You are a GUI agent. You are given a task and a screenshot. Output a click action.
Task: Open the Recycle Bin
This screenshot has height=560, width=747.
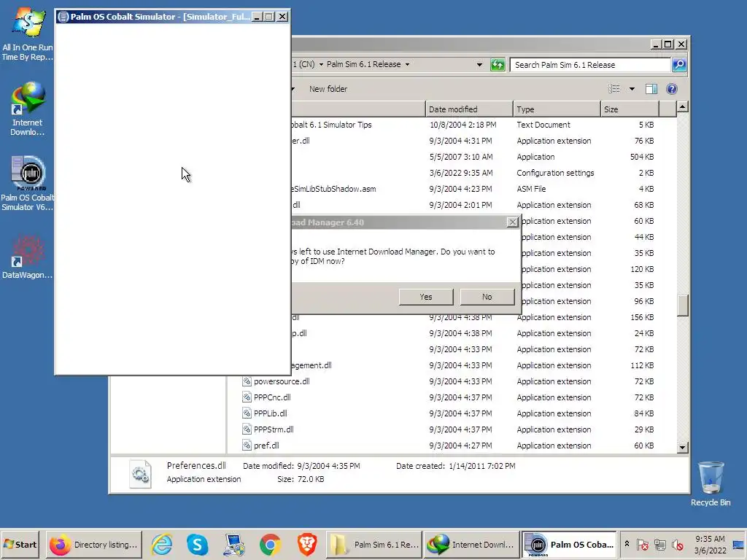711,483
